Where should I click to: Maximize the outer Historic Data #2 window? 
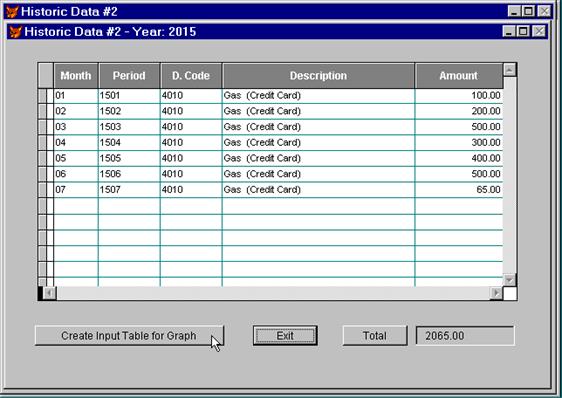point(528,11)
